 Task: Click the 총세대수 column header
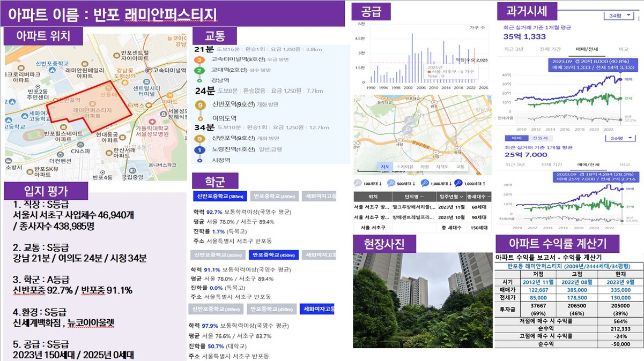click(479, 197)
